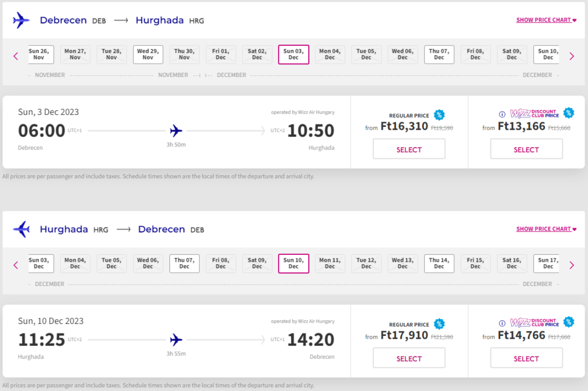Select Discount Club Ft14,766 return fare
Screen dimensions: 588x391
[526, 358]
